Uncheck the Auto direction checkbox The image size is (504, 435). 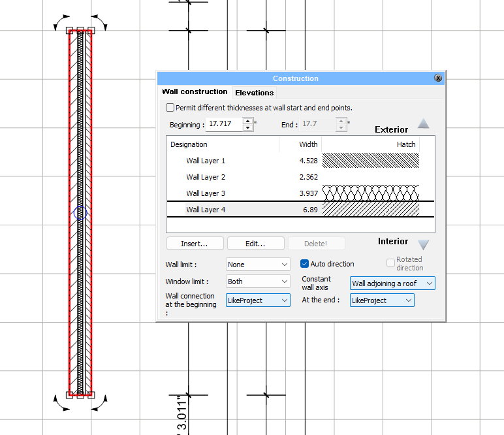point(304,264)
